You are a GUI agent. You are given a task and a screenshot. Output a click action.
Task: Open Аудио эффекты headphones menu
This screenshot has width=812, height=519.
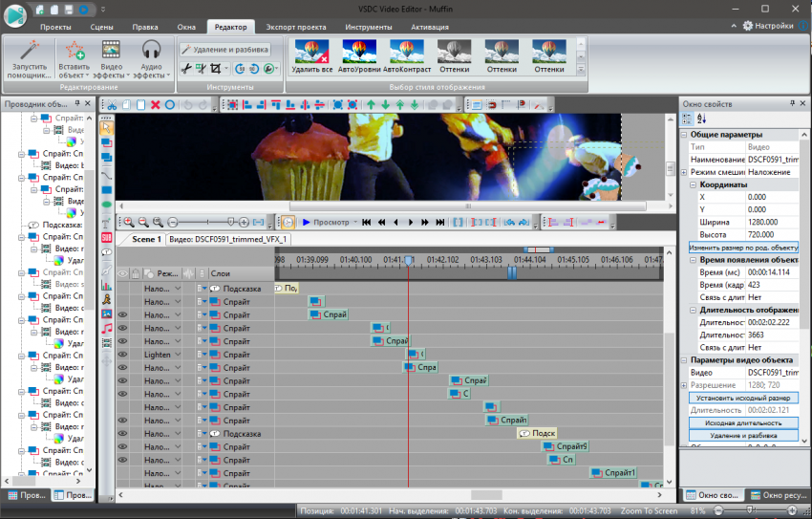pyautogui.click(x=151, y=59)
